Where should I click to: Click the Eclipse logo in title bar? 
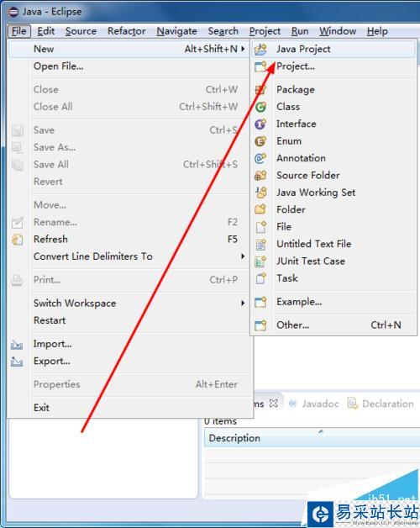pyautogui.click(x=13, y=12)
